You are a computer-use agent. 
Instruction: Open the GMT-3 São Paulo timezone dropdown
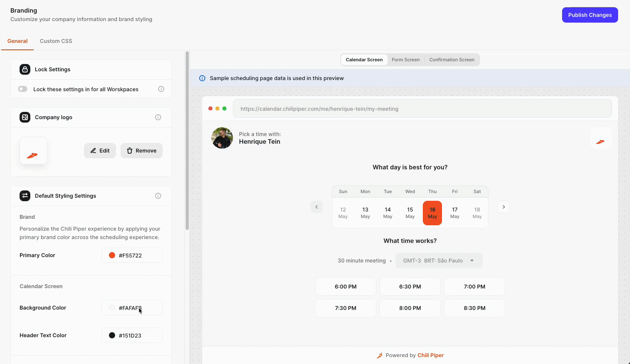pos(439,261)
